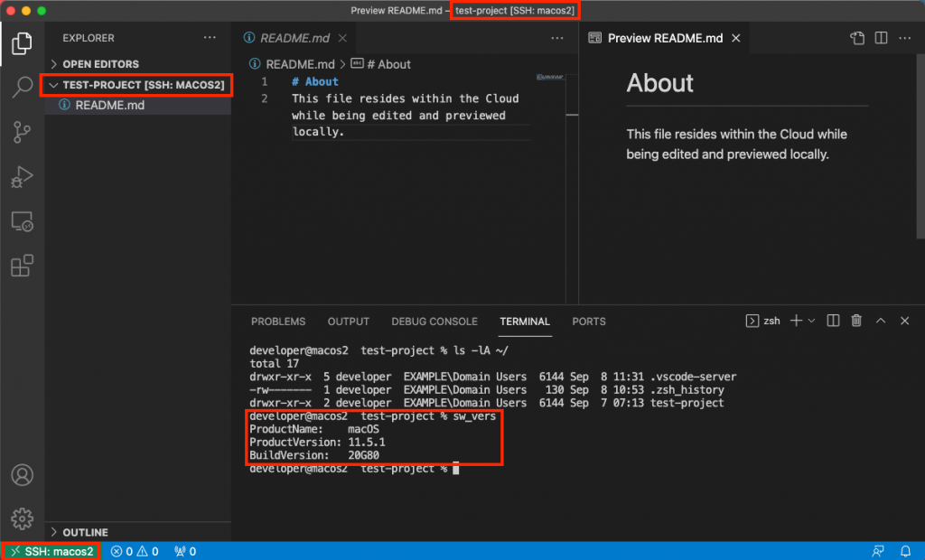Open the Accounts icon in the activity bar
Viewport: 925px width, 560px height.
[x=22, y=475]
